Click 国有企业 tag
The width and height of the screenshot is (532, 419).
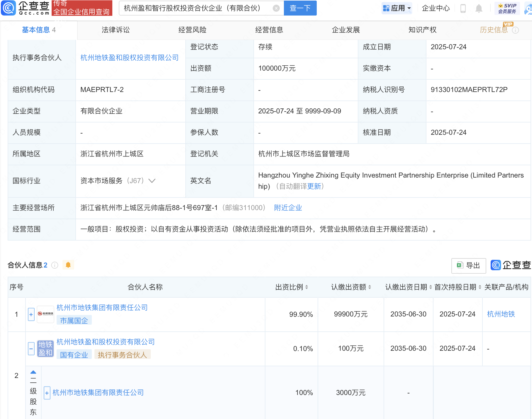click(74, 355)
